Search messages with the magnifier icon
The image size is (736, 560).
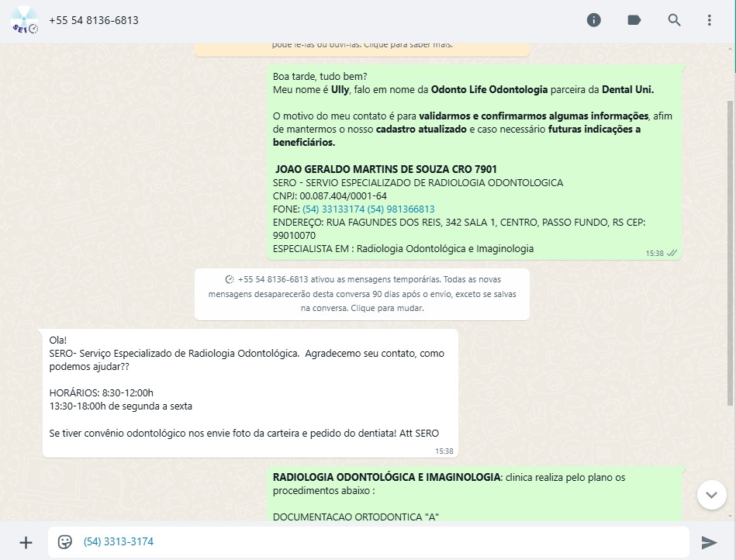click(674, 20)
